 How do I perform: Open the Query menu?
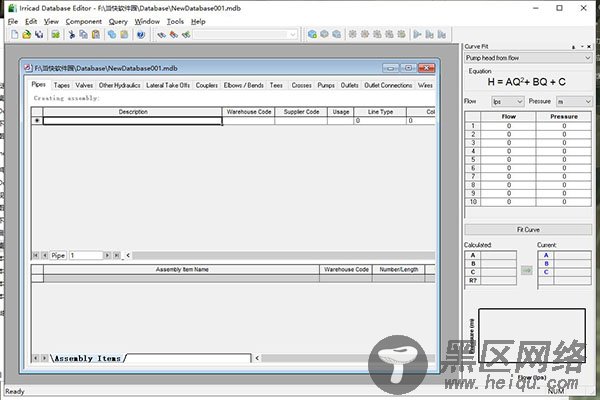click(118, 22)
